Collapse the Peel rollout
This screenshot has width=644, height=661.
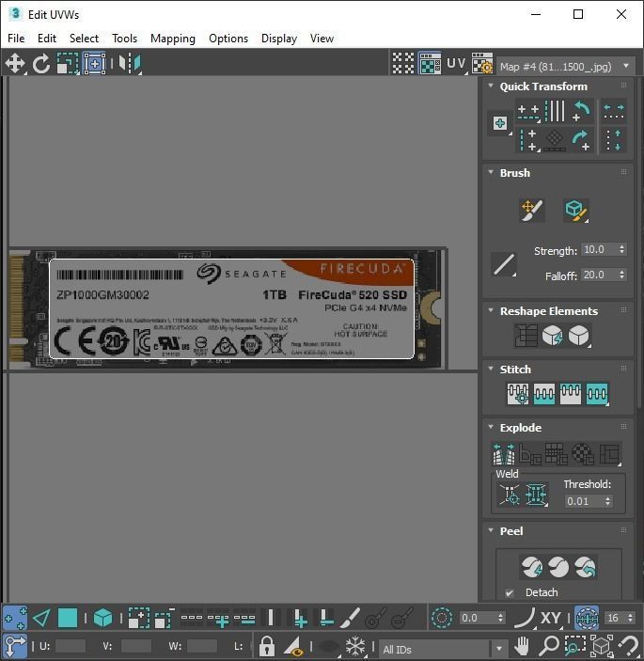coord(491,530)
